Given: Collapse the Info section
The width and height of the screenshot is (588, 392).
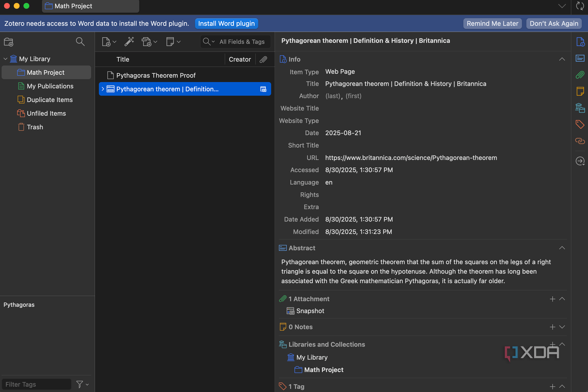Looking at the screenshot, I should click(x=562, y=59).
